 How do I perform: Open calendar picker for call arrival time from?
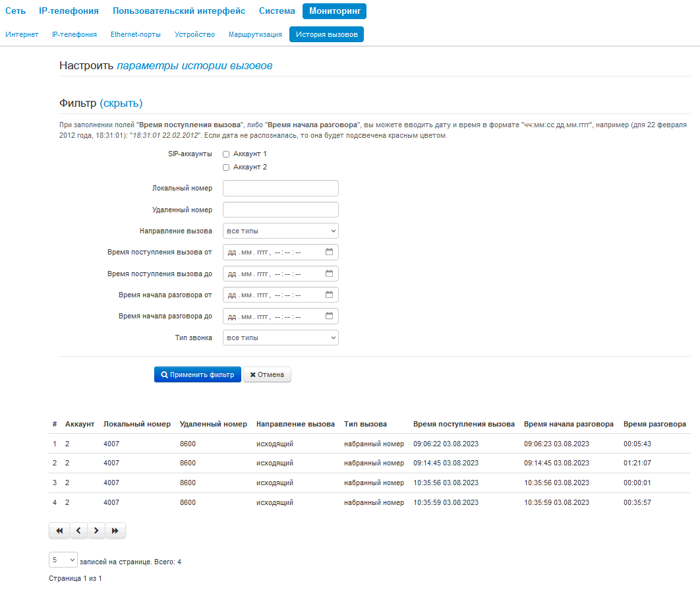329,252
